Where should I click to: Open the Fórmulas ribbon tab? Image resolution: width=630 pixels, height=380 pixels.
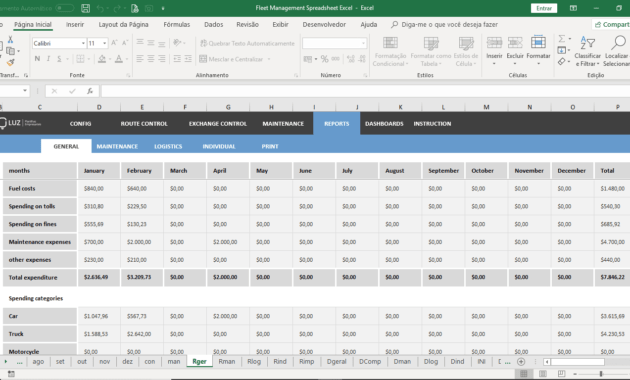177,25
